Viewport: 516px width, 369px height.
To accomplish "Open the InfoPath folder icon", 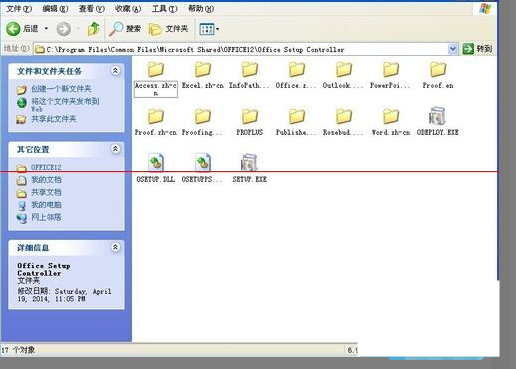I will [250, 69].
